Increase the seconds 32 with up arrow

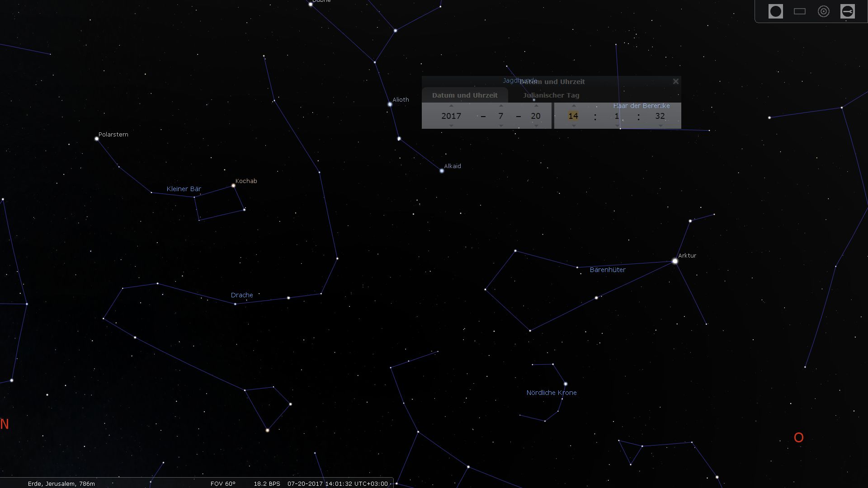pyautogui.click(x=660, y=106)
